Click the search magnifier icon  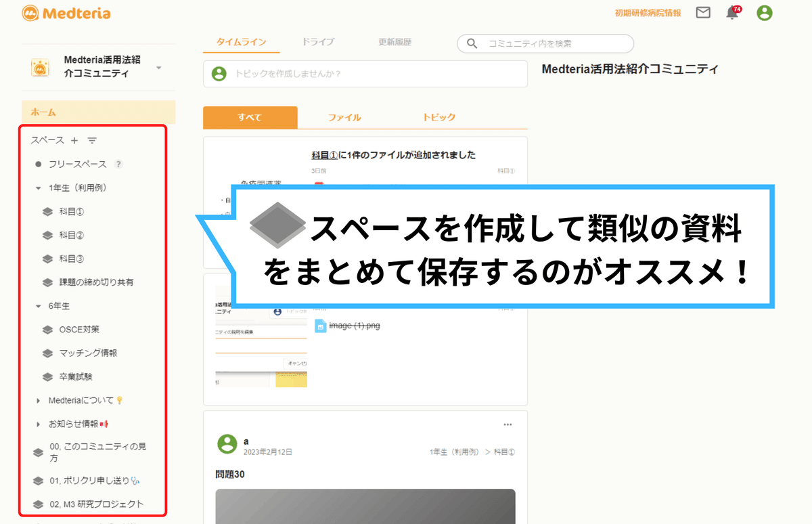472,43
